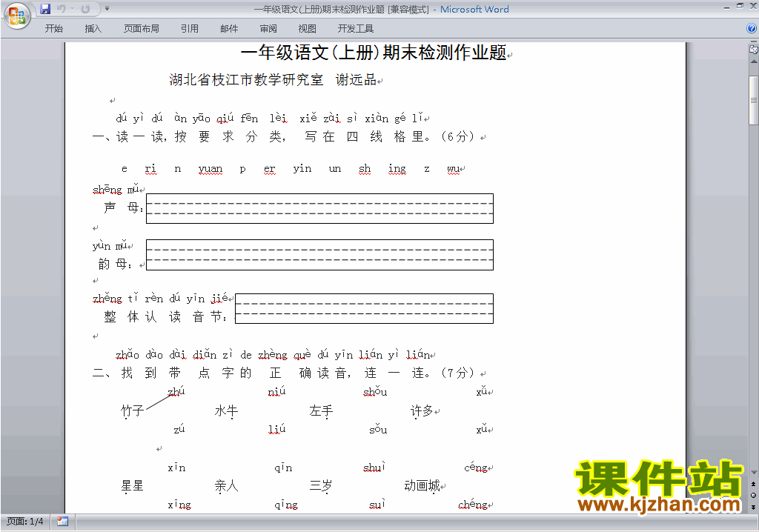Select the 审阅 ribbon tab
759x532 pixels.
(x=268, y=29)
